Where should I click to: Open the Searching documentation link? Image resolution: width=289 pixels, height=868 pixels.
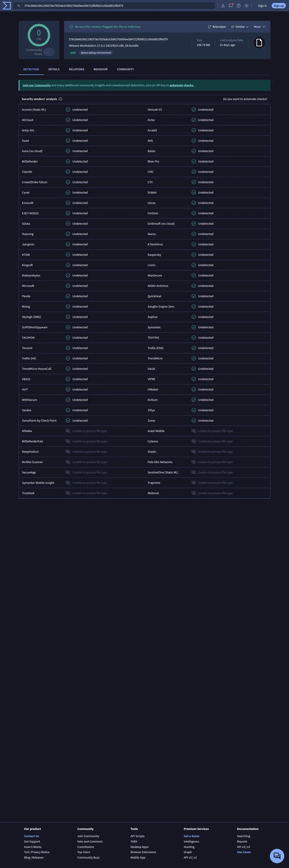coord(244,836)
